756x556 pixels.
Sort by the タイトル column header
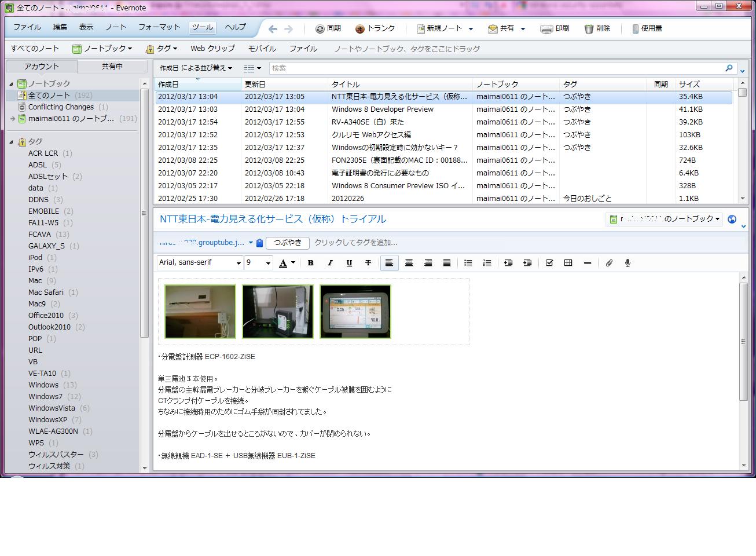click(x=400, y=85)
